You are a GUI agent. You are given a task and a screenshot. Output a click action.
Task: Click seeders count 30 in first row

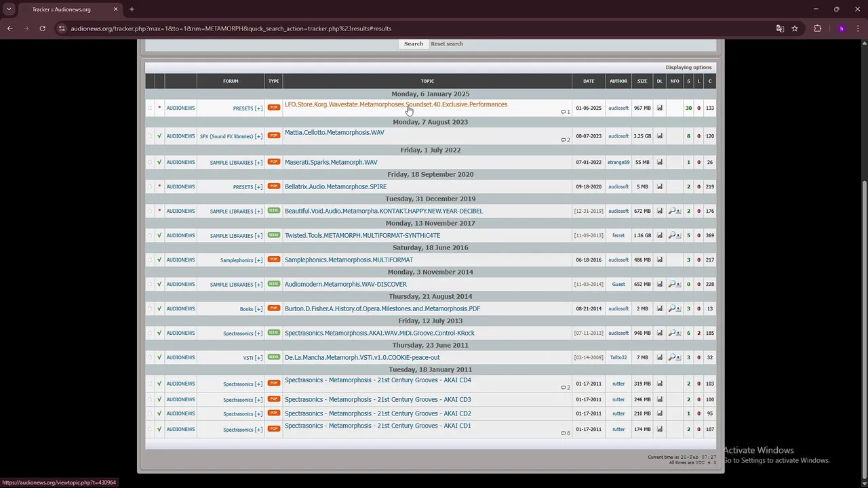688,108
